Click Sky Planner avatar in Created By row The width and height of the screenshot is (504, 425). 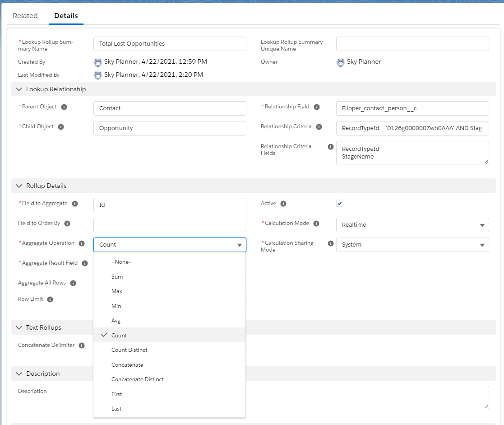pos(98,62)
